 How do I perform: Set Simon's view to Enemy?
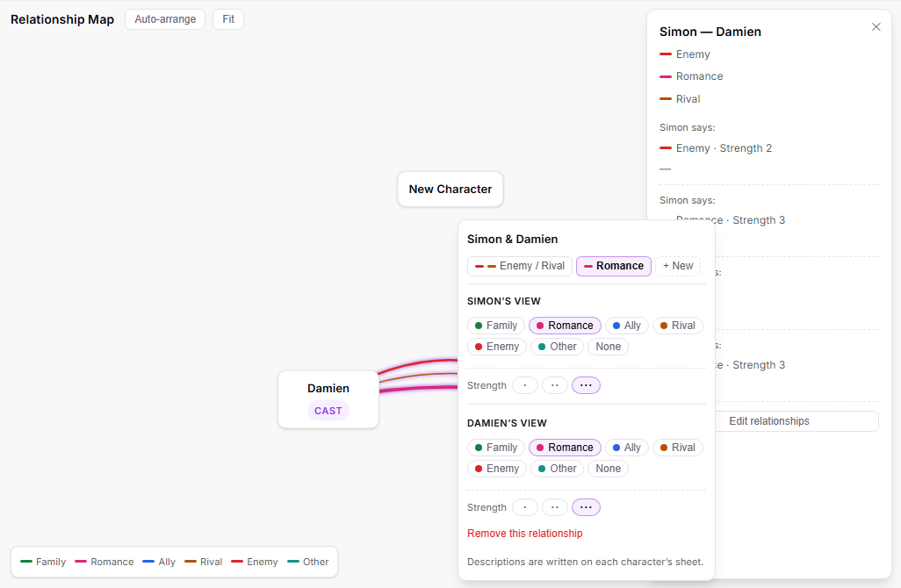[496, 347]
